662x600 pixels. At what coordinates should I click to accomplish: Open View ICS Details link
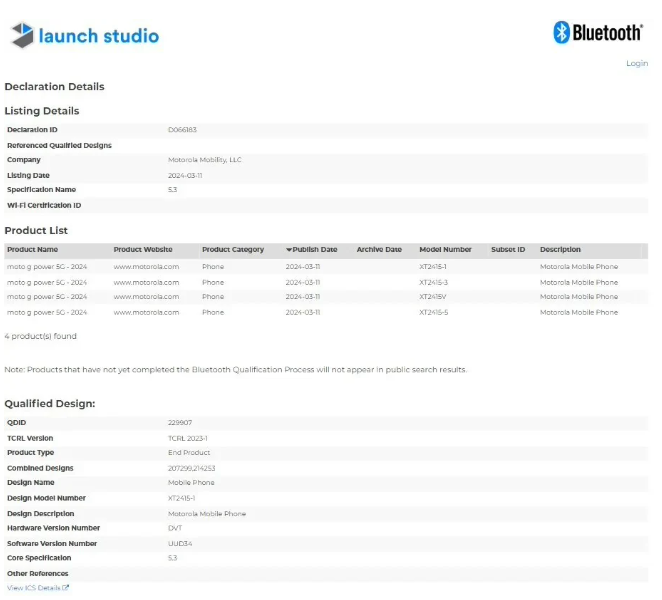35,588
